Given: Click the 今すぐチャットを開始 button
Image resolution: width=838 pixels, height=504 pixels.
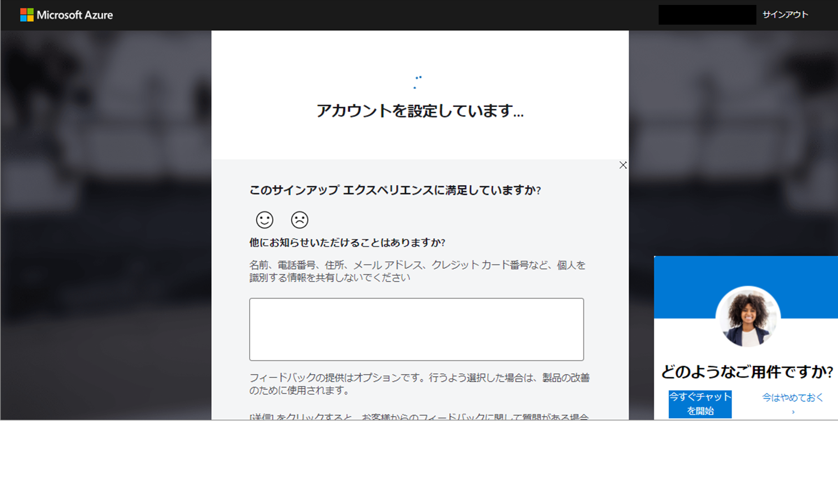Looking at the screenshot, I should (x=700, y=404).
